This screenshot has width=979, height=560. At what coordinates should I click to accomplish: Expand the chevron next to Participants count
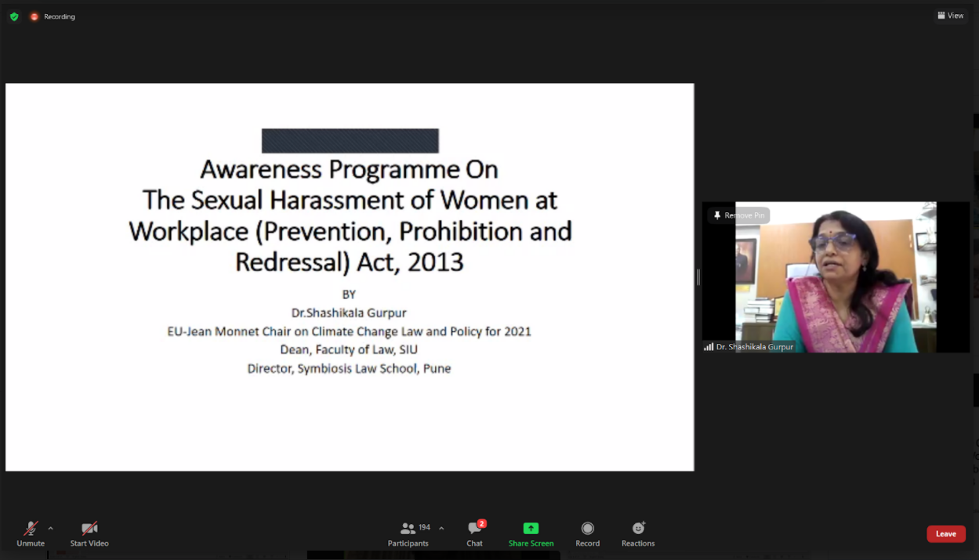(441, 528)
